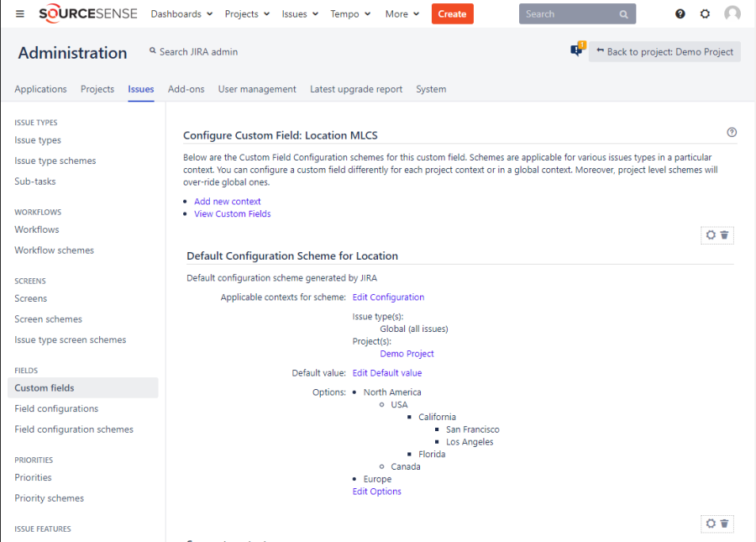The height and width of the screenshot is (542, 756).
Task: Expand the Tempo dropdown
Action: coord(350,14)
